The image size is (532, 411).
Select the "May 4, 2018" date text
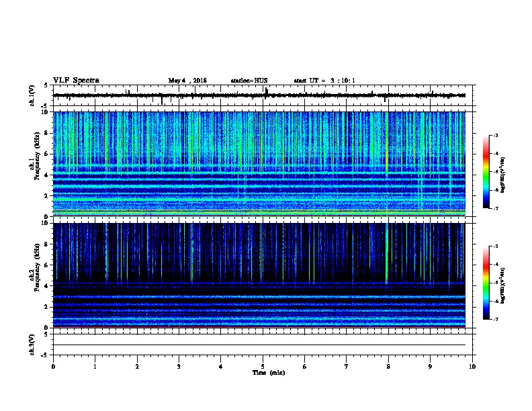[187, 81]
